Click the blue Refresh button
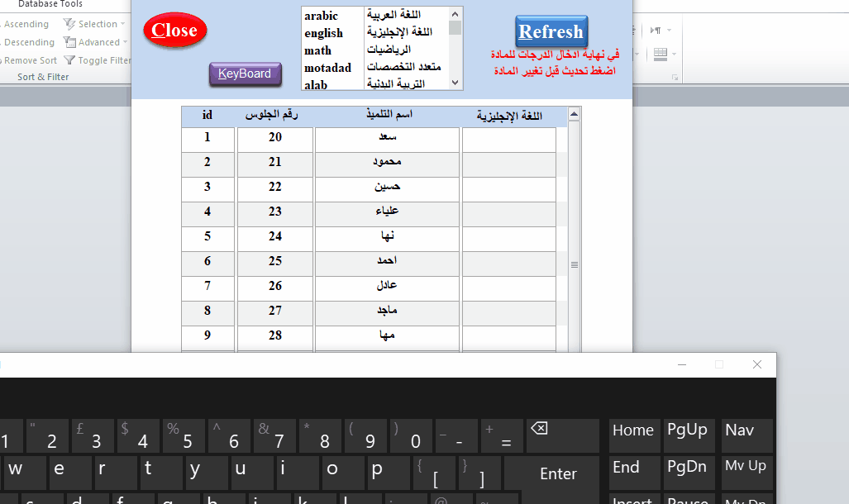849x504 pixels. (551, 31)
